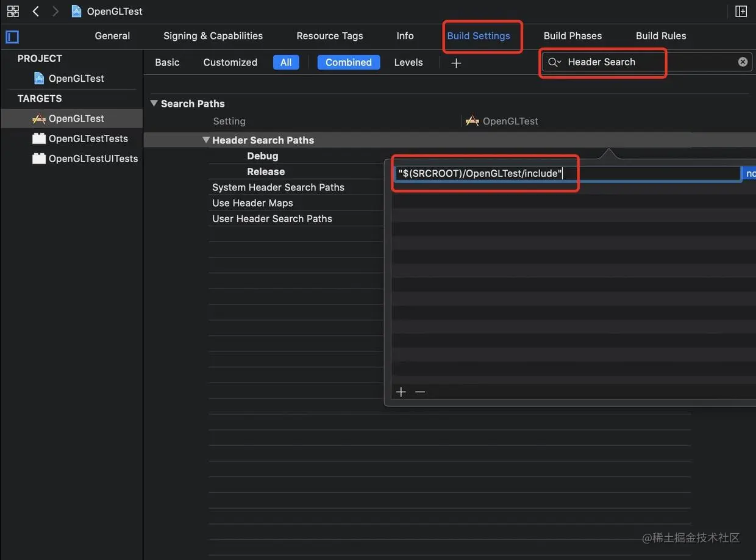
Task: Click the Header Search Paths setting name
Action: (x=263, y=140)
